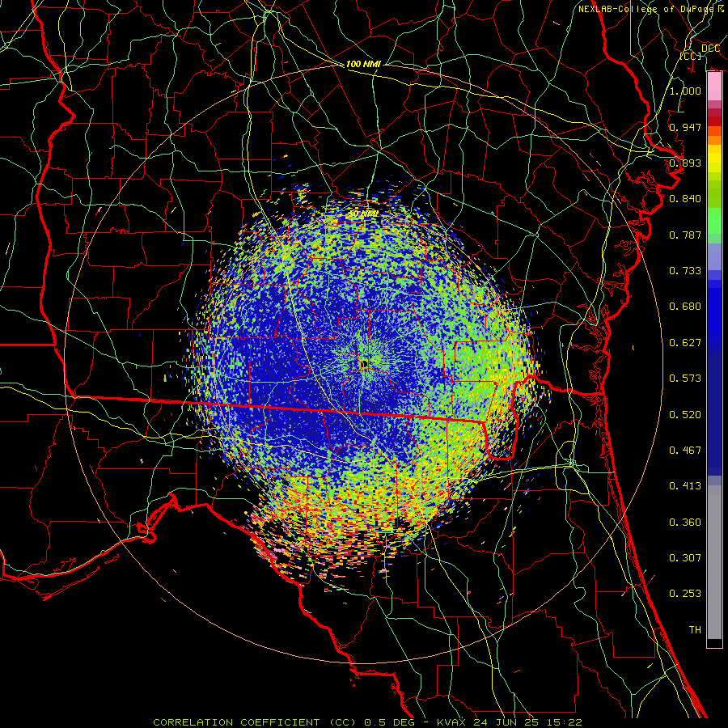Select the 0.733 legend value
This screenshot has width=728, height=728.
[685, 271]
